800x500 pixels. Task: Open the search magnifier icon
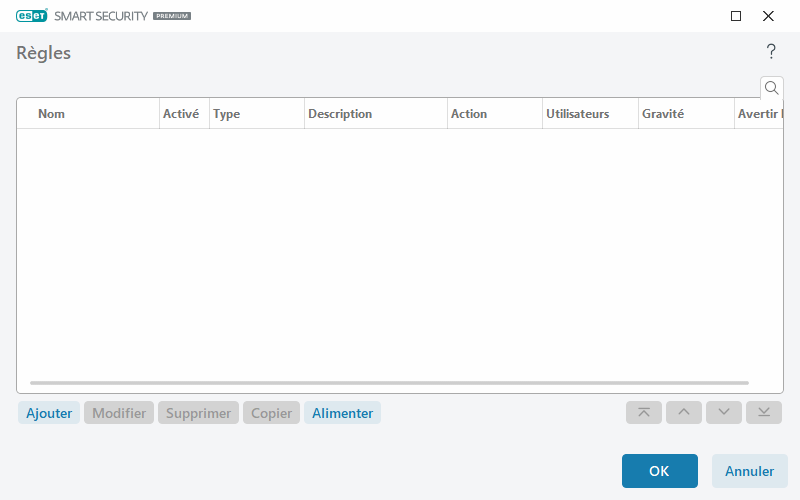(771, 88)
